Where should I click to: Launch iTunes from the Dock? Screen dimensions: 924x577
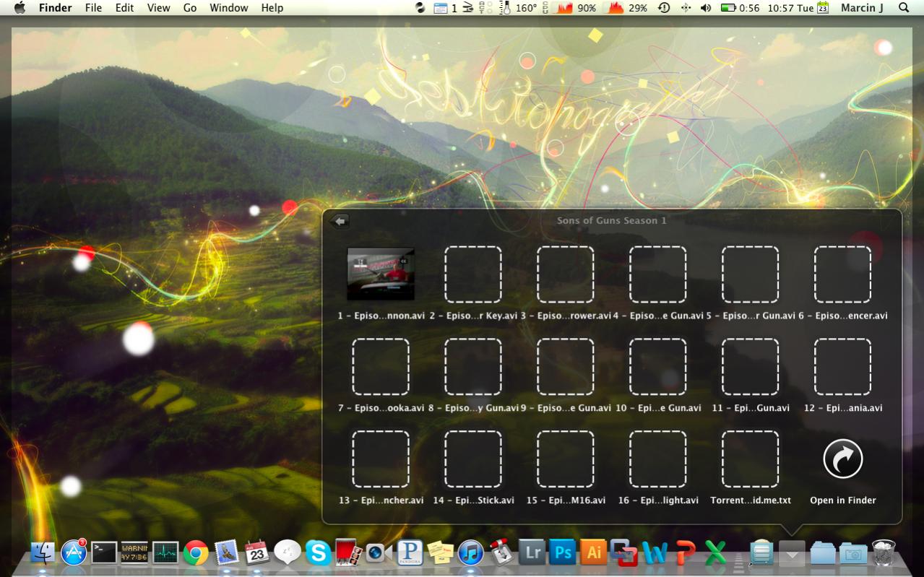(470, 553)
